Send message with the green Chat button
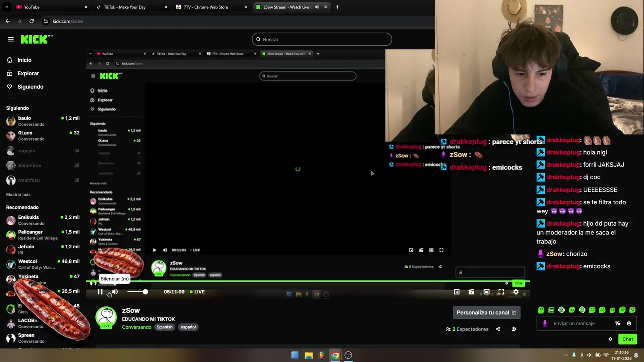The height and width of the screenshot is (362, 644). pyautogui.click(x=627, y=339)
